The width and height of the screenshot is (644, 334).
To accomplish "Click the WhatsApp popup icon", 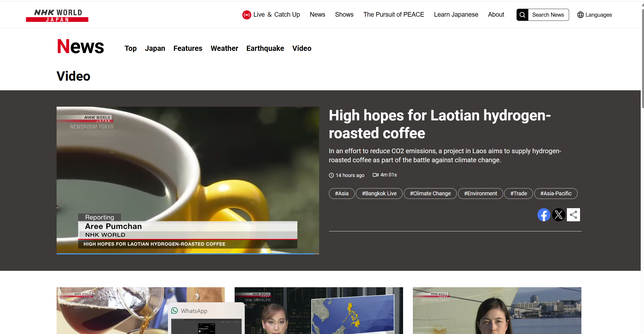I will pyautogui.click(x=174, y=310).
